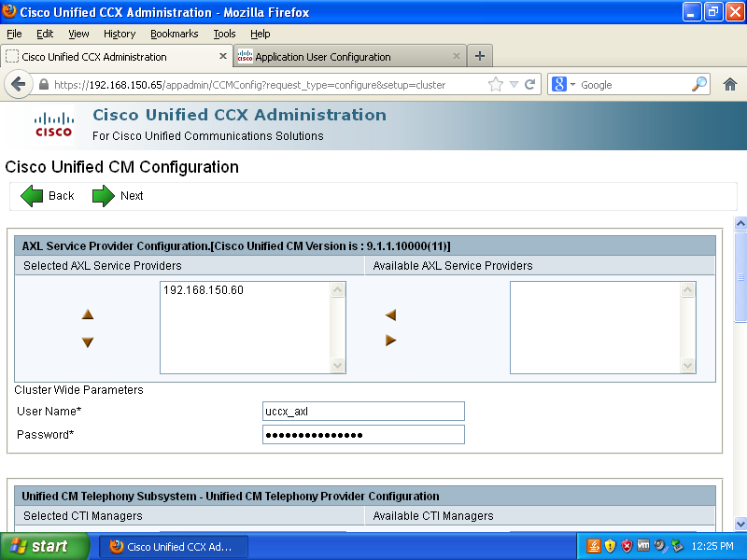Click the Java update tray icon
Screen dimensions: 747x560
click(x=593, y=546)
